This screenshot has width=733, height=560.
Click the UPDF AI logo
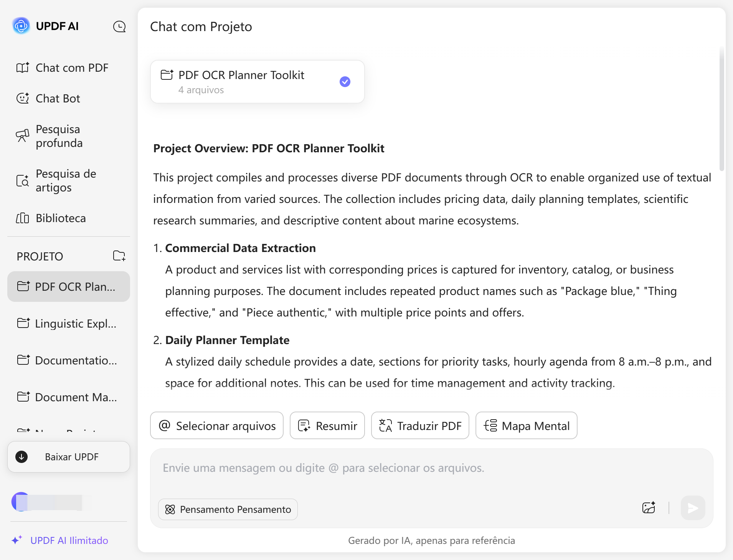pos(21,26)
